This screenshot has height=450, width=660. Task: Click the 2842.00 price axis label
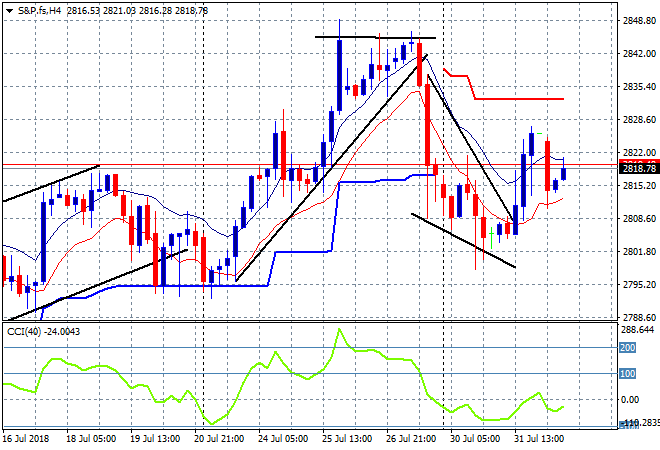pos(639,53)
